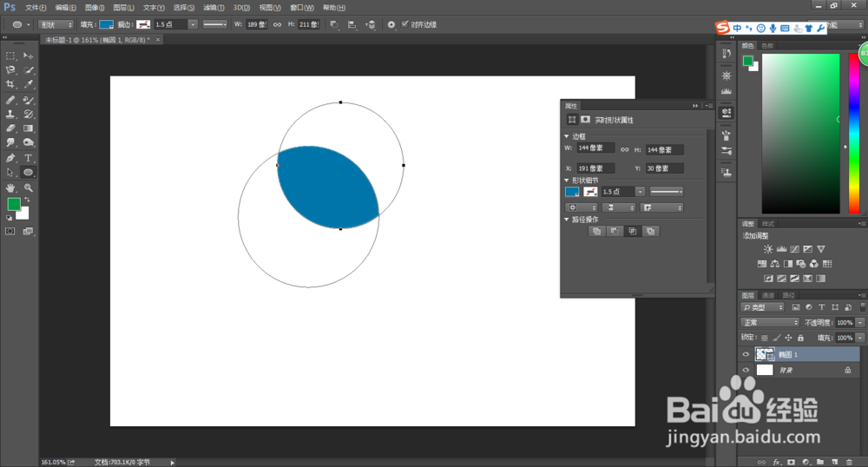868x467 pixels.
Task: Open the File menu
Action: [36, 8]
